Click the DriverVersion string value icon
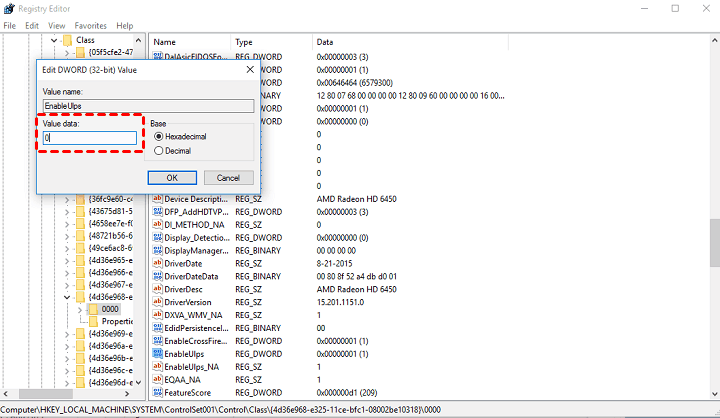 point(158,302)
